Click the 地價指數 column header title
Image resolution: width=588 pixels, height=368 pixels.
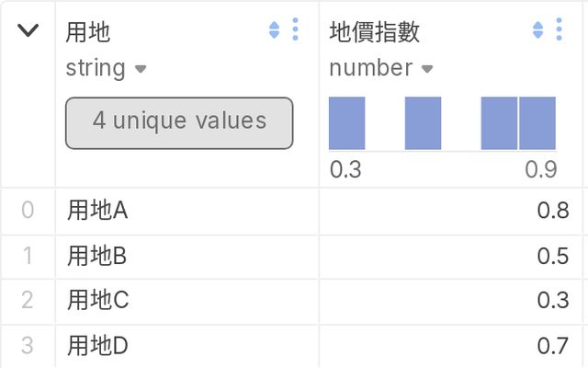[x=375, y=32]
